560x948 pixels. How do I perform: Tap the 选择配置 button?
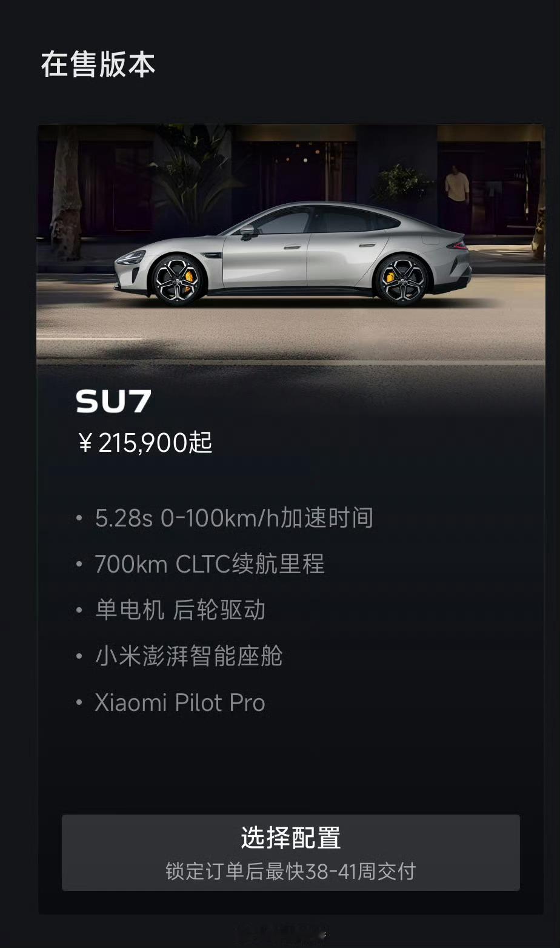click(x=290, y=852)
